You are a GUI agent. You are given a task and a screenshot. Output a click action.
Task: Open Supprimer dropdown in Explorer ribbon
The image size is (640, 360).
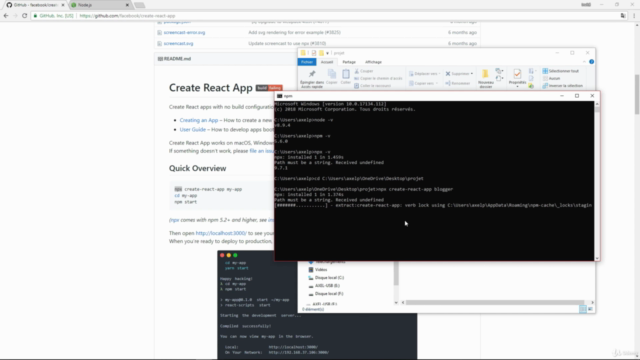(459, 74)
